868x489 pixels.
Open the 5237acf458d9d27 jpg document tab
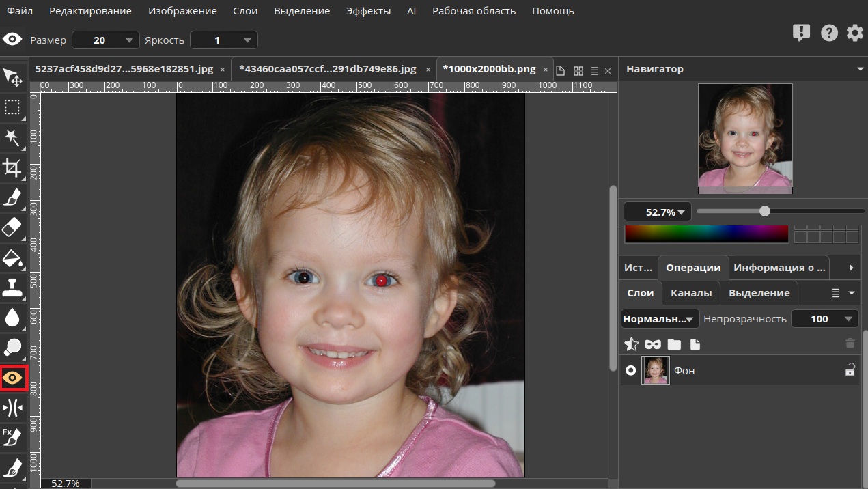pos(124,69)
